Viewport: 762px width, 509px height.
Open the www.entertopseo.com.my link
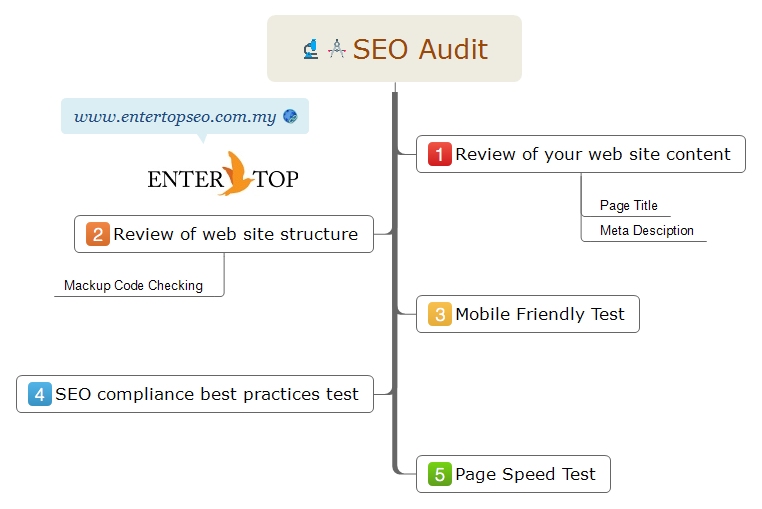[x=175, y=117]
